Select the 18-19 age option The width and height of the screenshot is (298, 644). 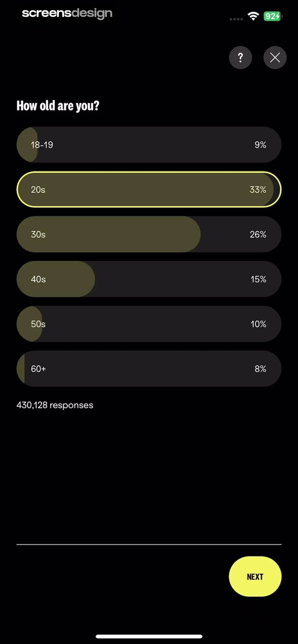pos(149,145)
